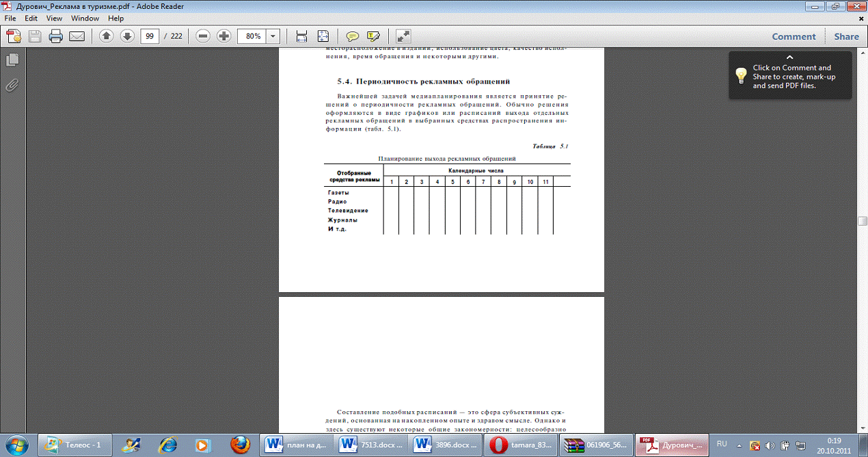Image resolution: width=868 pixels, height=457 pixels.
Task: Open the Share pane
Action: pyautogui.click(x=846, y=37)
